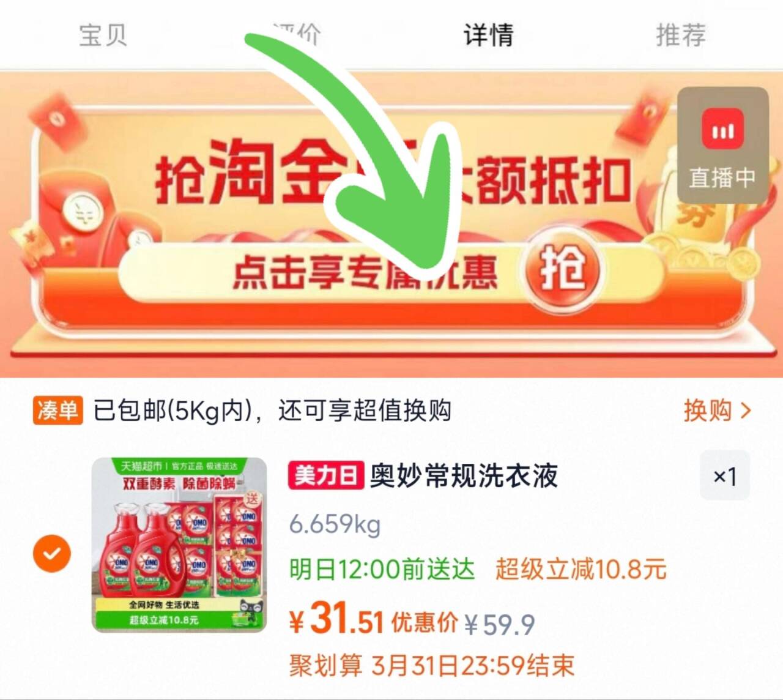Image resolution: width=783 pixels, height=700 pixels.
Task: Open the 评价 reviews tab
Action: pyautogui.click(x=296, y=34)
